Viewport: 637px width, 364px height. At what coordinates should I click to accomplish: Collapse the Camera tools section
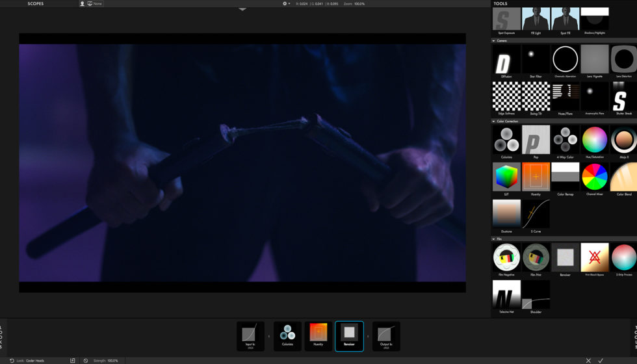[x=494, y=40]
